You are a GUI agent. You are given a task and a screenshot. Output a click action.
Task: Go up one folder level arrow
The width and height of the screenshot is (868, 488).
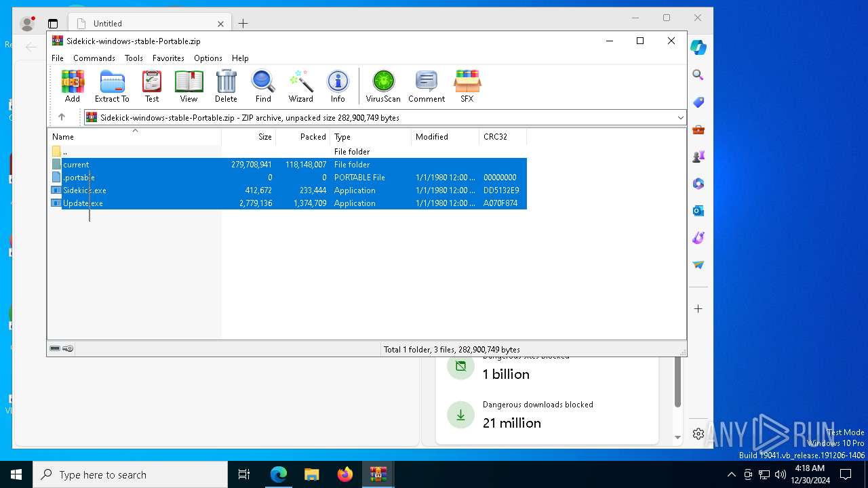coord(62,117)
